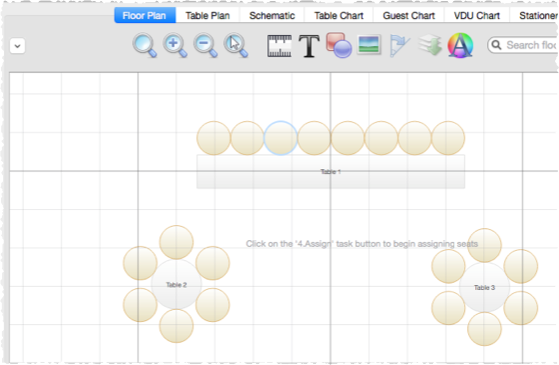Viewport: 559px width, 365px height.
Task: Open the fonts and colors icon
Action: click(460, 45)
